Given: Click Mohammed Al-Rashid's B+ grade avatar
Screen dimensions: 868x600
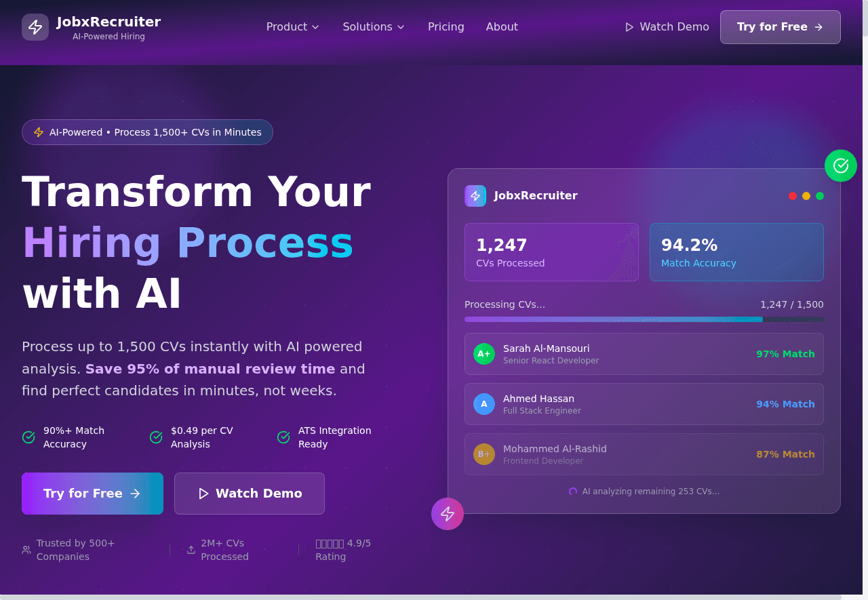Looking at the screenshot, I should [x=484, y=454].
